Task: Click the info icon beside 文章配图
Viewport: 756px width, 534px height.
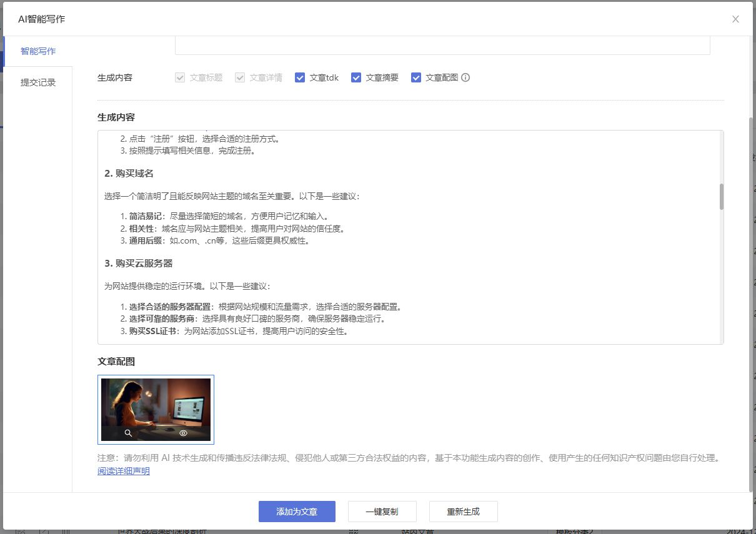Action: [465, 78]
